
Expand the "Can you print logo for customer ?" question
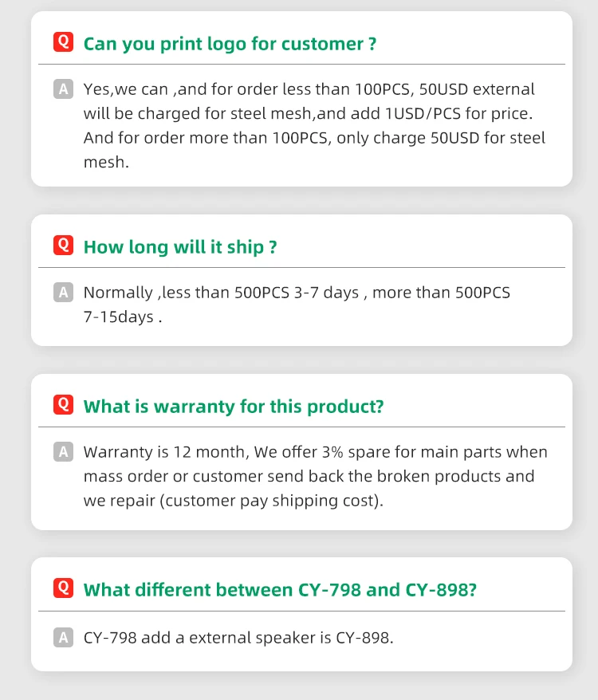230,43
